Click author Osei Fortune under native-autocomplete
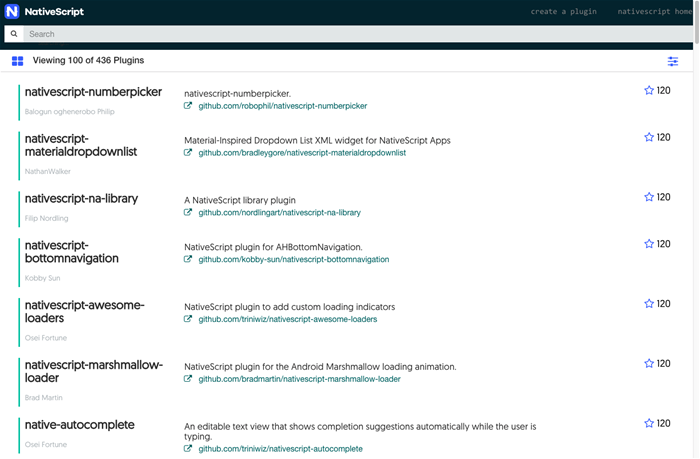The width and height of the screenshot is (700, 459). [x=46, y=445]
